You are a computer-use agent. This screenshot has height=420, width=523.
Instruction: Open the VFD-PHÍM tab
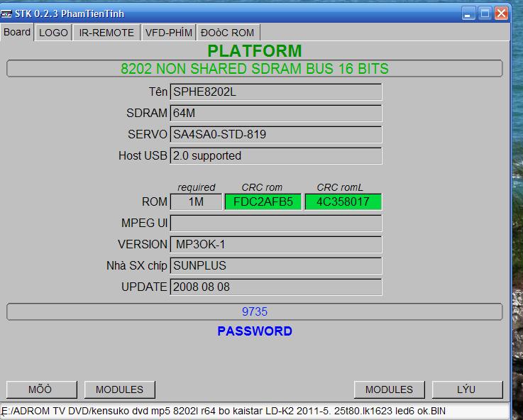tap(168, 33)
